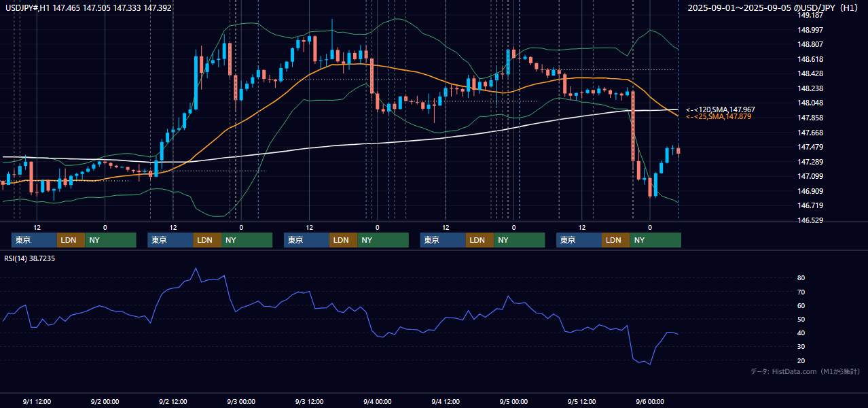Click price axis value 148.428
This screenshot has width=868, height=408.
(810, 73)
